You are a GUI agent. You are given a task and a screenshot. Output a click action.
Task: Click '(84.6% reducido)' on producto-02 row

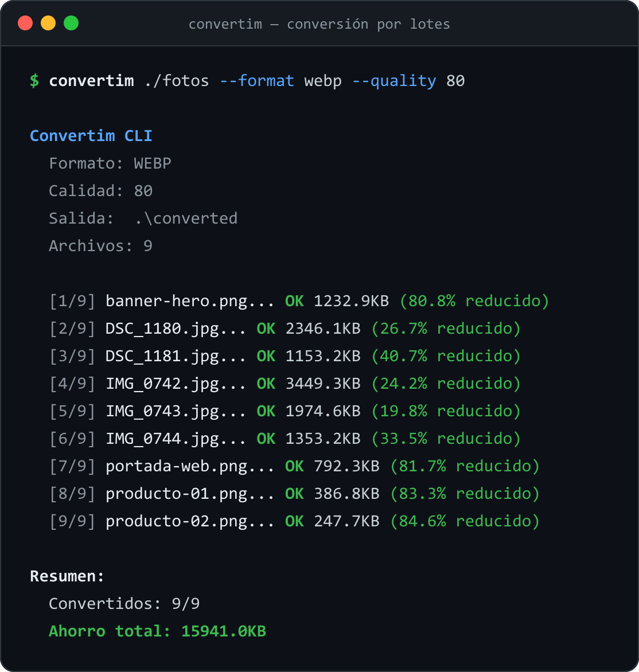pos(465,521)
